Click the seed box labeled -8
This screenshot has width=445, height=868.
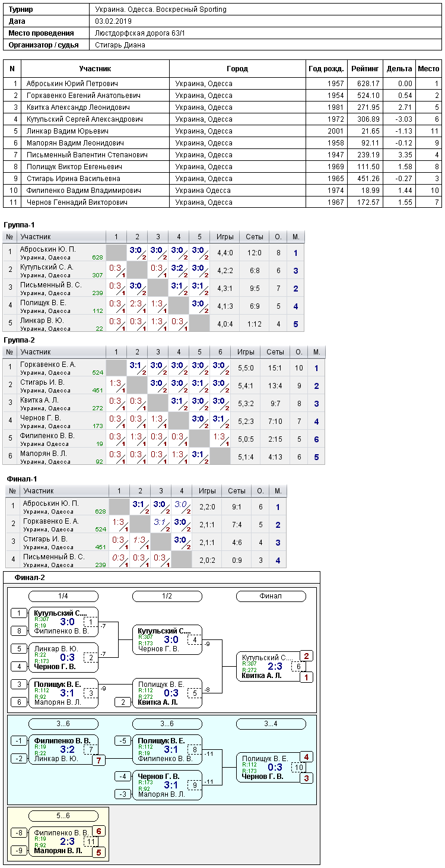pyautogui.click(x=19, y=832)
